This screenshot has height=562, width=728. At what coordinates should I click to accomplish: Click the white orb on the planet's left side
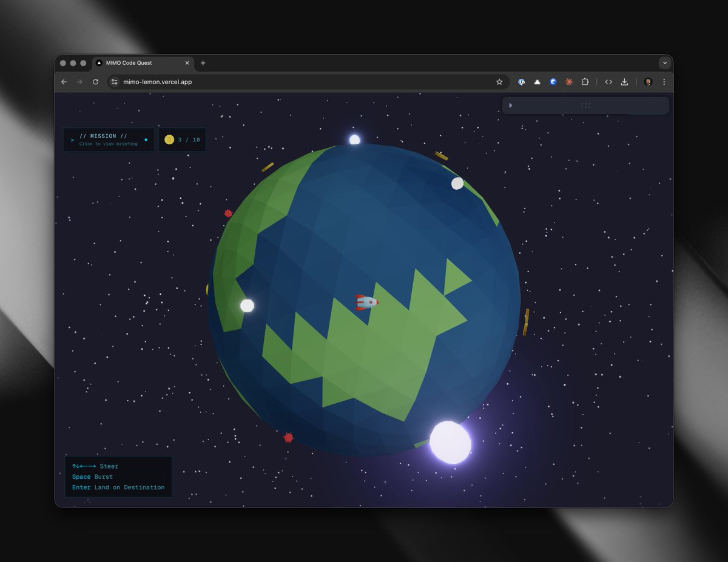pos(247,306)
